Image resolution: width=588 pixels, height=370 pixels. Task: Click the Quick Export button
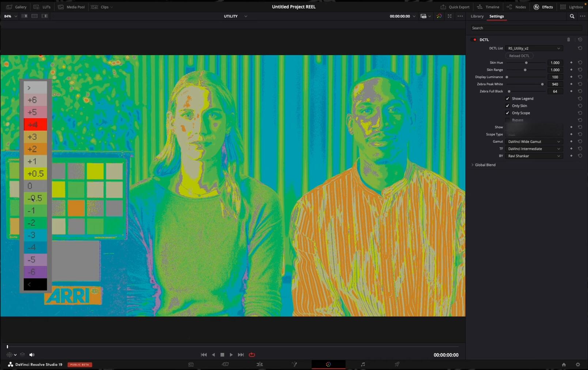click(x=455, y=7)
